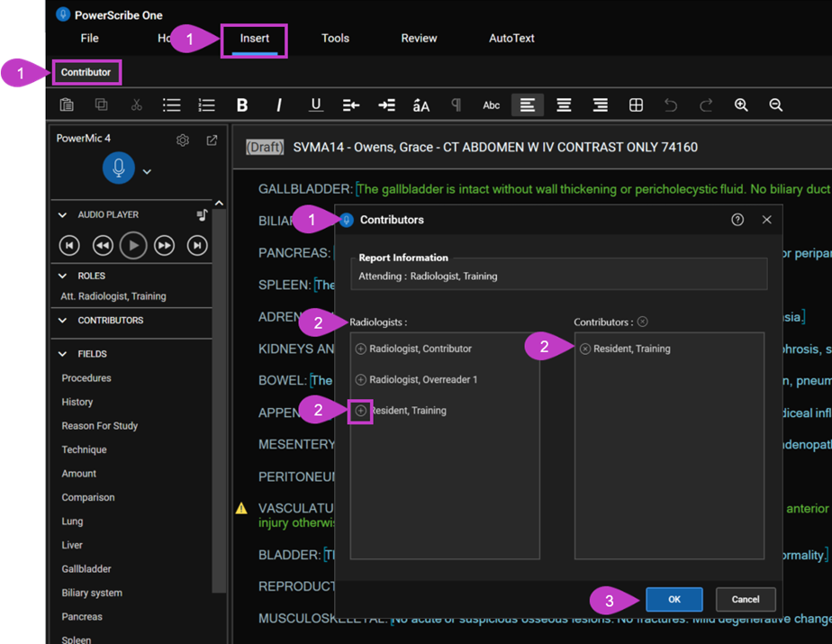This screenshot has width=832, height=644.
Task: Jump to the Procedures field
Action: coord(86,378)
